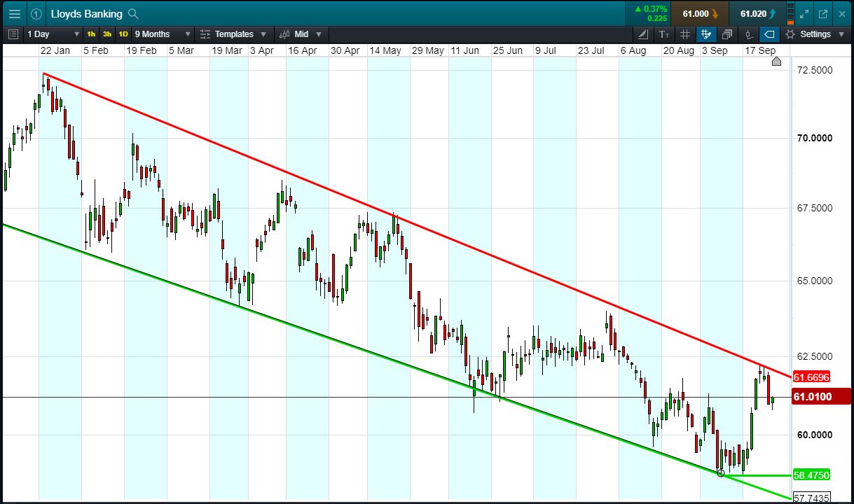Image resolution: width=854 pixels, height=504 pixels.
Task: Switch to the 3h interval shortcut
Action: pos(107,34)
